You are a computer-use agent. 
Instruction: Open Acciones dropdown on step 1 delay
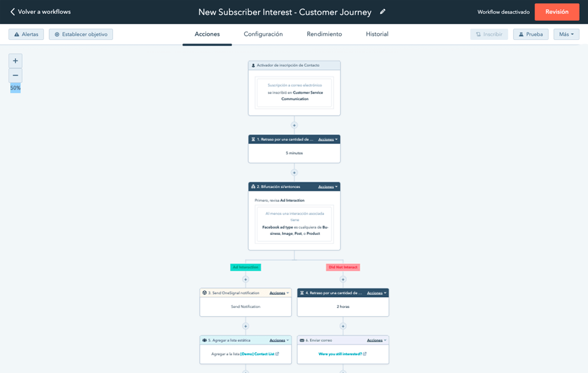[x=328, y=139]
